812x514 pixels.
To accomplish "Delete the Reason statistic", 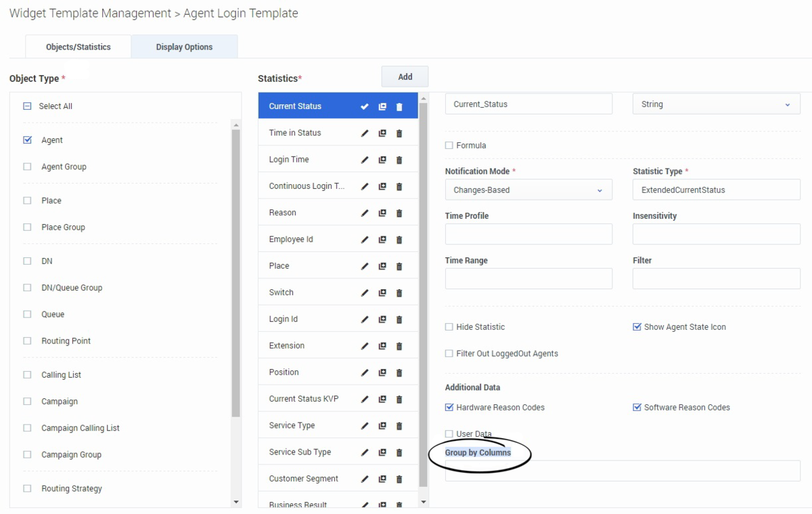I will [x=399, y=213].
